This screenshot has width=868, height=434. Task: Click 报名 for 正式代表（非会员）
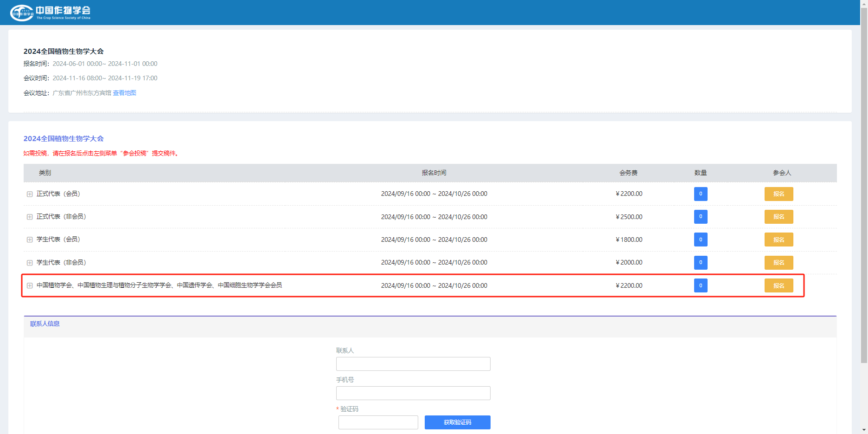[x=779, y=217]
